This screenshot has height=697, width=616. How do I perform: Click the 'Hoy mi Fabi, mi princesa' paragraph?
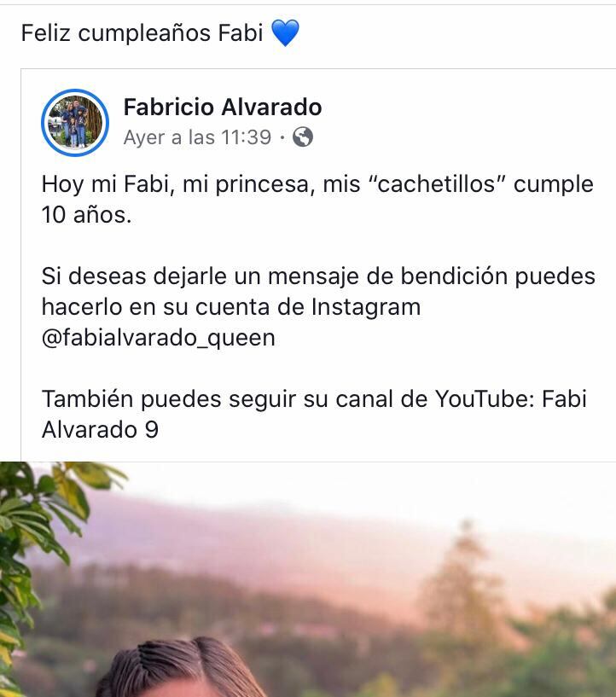(x=317, y=199)
